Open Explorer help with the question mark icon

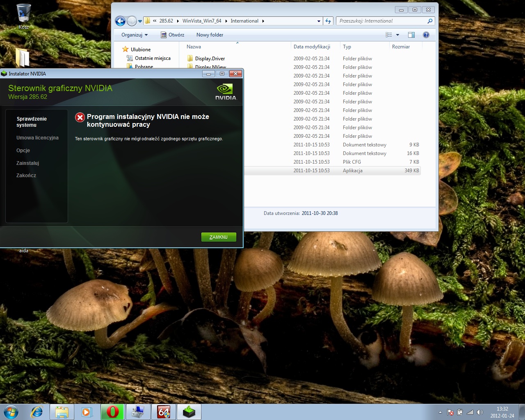(x=426, y=35)
